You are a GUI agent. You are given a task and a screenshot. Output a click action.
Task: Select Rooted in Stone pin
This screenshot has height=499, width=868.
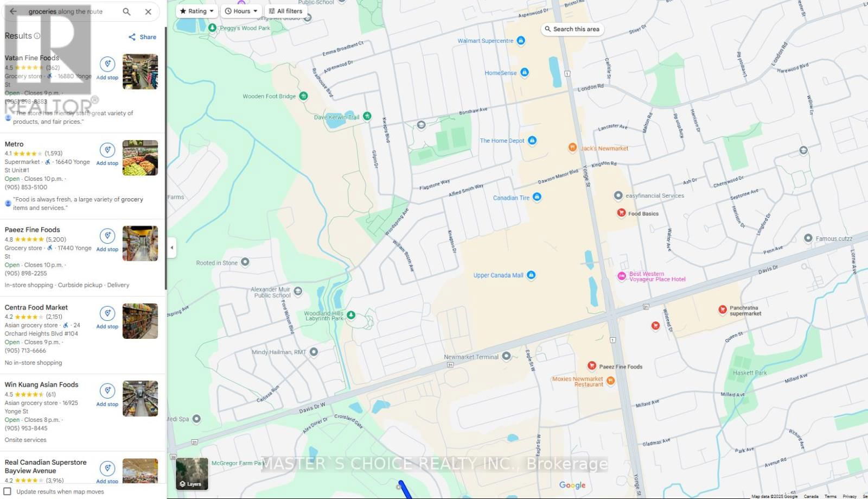pos(245,262)
